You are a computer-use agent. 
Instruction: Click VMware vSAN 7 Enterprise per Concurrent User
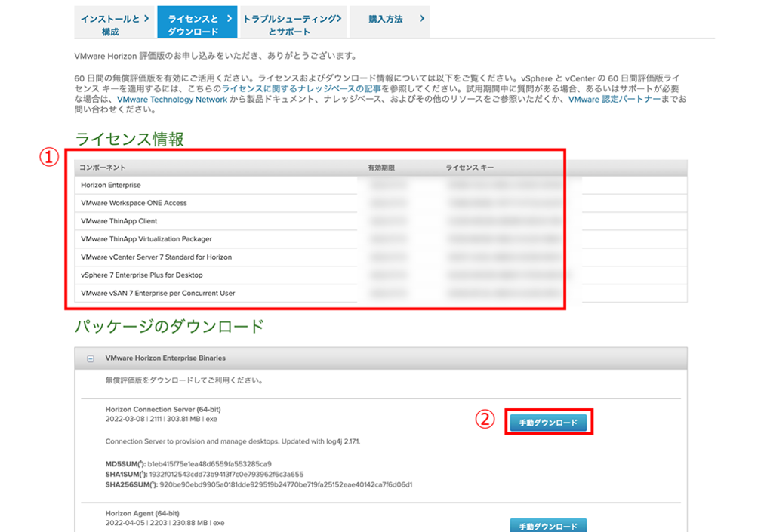pyautogui.click(x=158, y=294)
